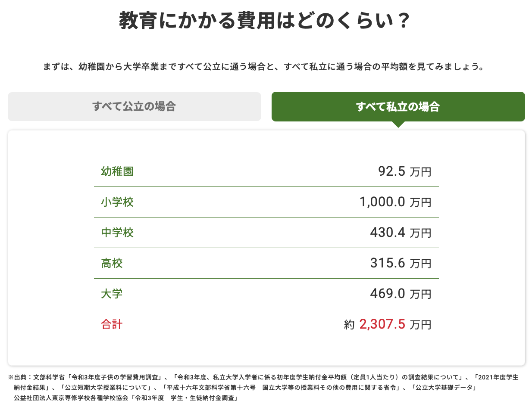Click the red 合計 label

point(112,324)
